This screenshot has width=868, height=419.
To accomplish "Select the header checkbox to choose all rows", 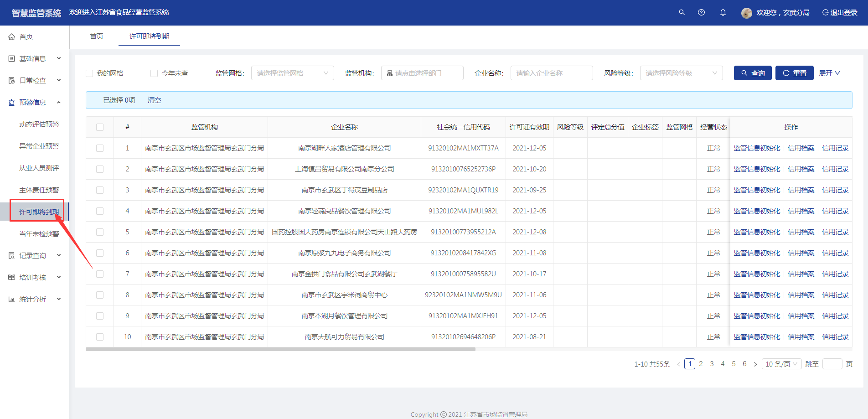I will coord(100,127).
